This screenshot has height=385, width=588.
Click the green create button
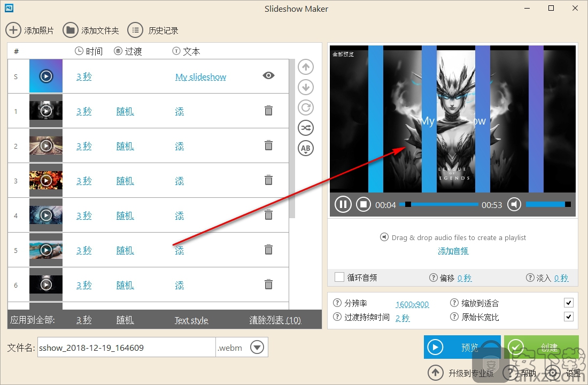tap(541, 347)
